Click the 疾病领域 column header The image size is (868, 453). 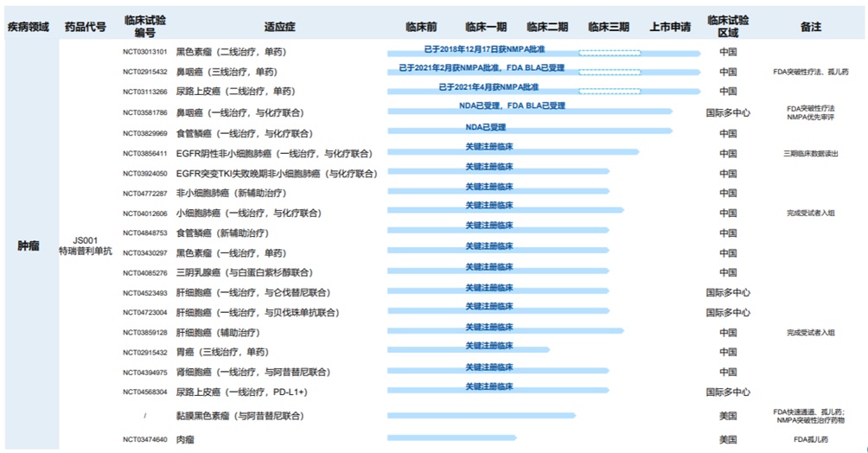point(29,27)
